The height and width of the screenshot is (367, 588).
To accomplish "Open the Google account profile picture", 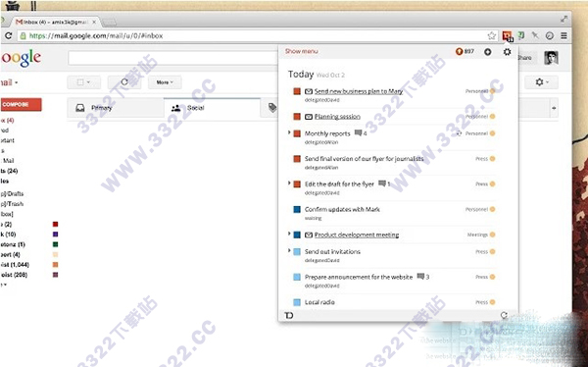I will click(x=551, y=58).
